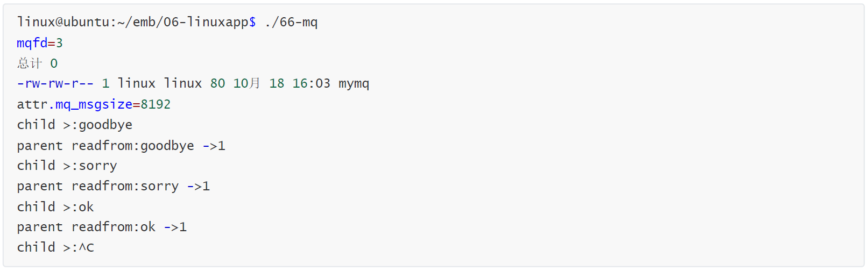Click the child >:sorry line
868x271 pixels.
67,166
